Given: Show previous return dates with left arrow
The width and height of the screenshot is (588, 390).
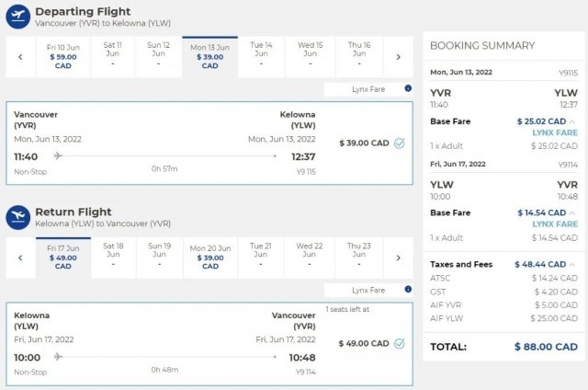Looking at the screenshot, I should coord(20,258).
